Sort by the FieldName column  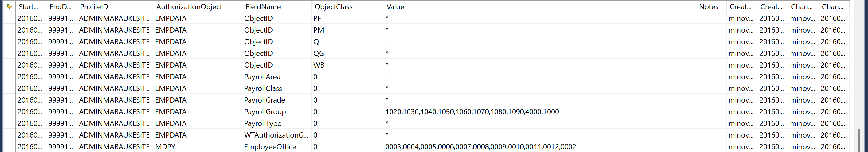[263, 7]
